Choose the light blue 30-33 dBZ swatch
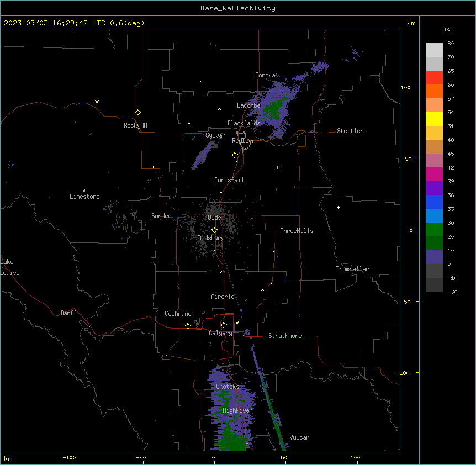This screenshot has height=465, width=476. pyautogui.click(x=434, y=215)
